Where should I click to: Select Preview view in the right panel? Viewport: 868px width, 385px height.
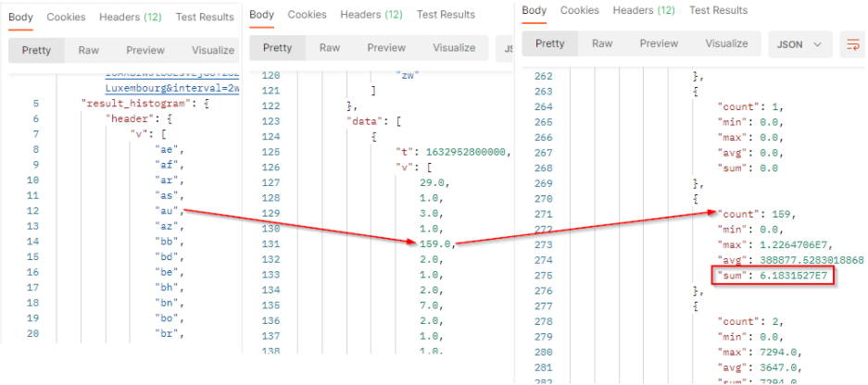(x=659, y=43)
